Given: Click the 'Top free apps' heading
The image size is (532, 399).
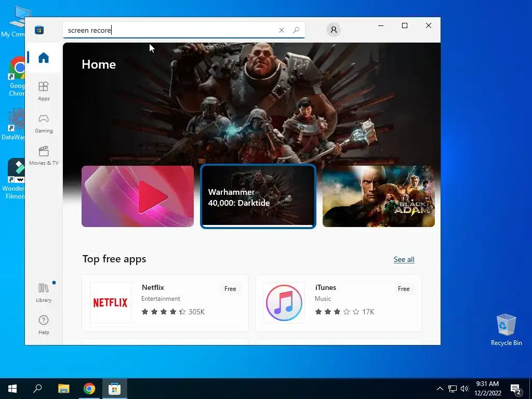Looking at the screenshot, I should pos(114,259).
